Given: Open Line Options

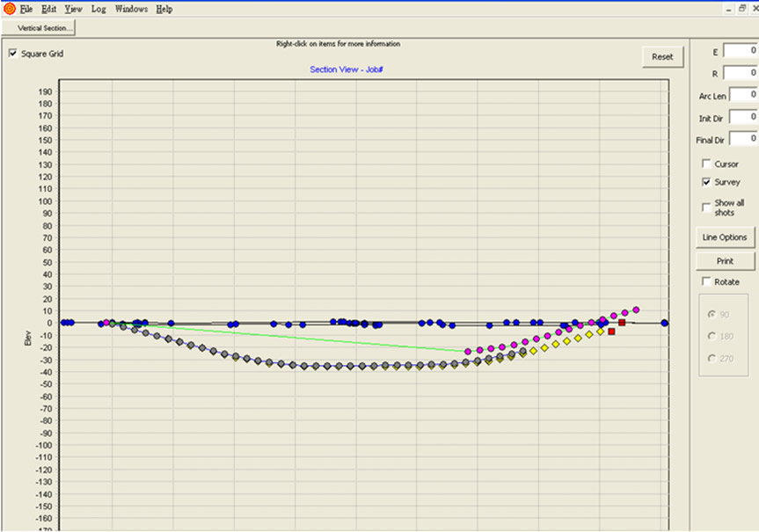Looking at the screenshot, I should [725, 237].
